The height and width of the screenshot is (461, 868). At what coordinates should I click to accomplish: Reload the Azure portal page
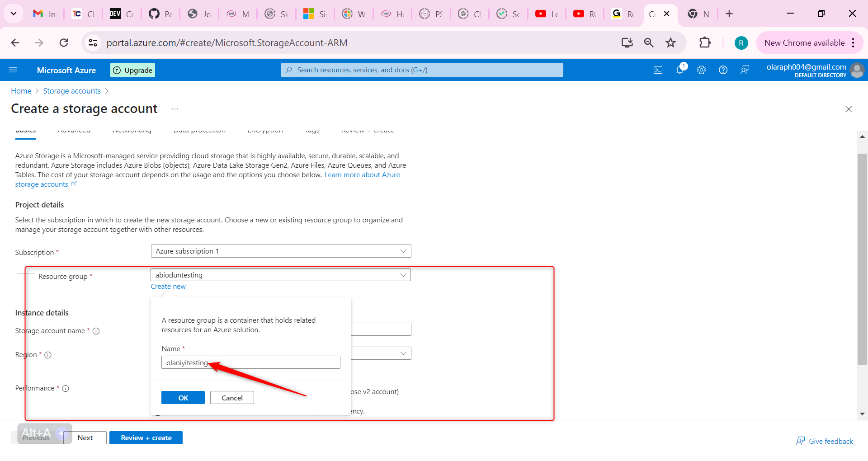[x=64, y=43]
